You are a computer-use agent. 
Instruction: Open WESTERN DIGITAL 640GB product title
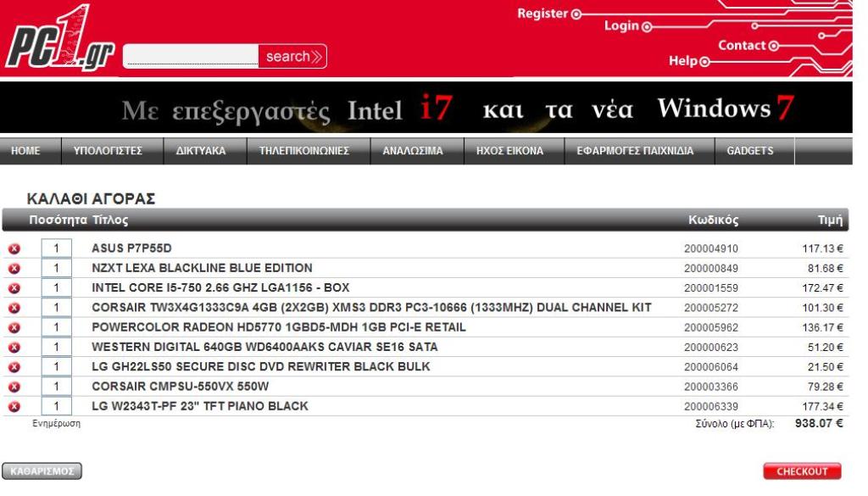pos(264,347)
